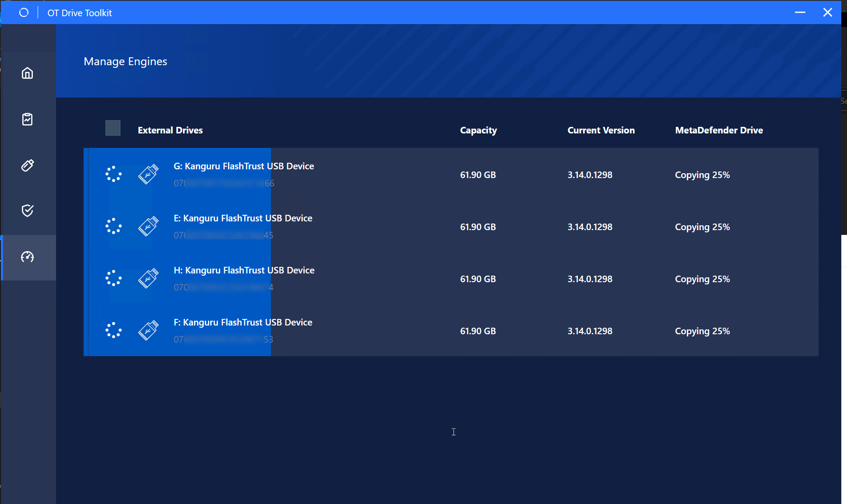Image resolution: width=847 pixels, height=504 pixels.
Task: Click the loading spinner for G: drive
Action: [114, 174]
